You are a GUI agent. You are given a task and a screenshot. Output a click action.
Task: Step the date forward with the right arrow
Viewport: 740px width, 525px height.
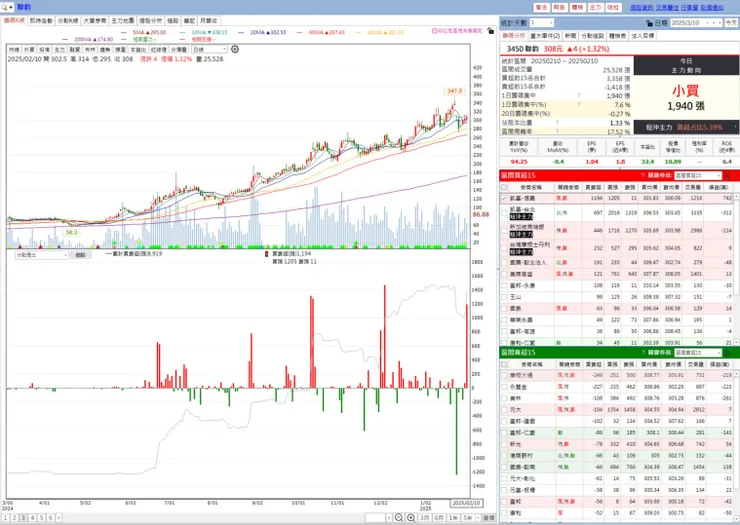click(x=720, y=23)
